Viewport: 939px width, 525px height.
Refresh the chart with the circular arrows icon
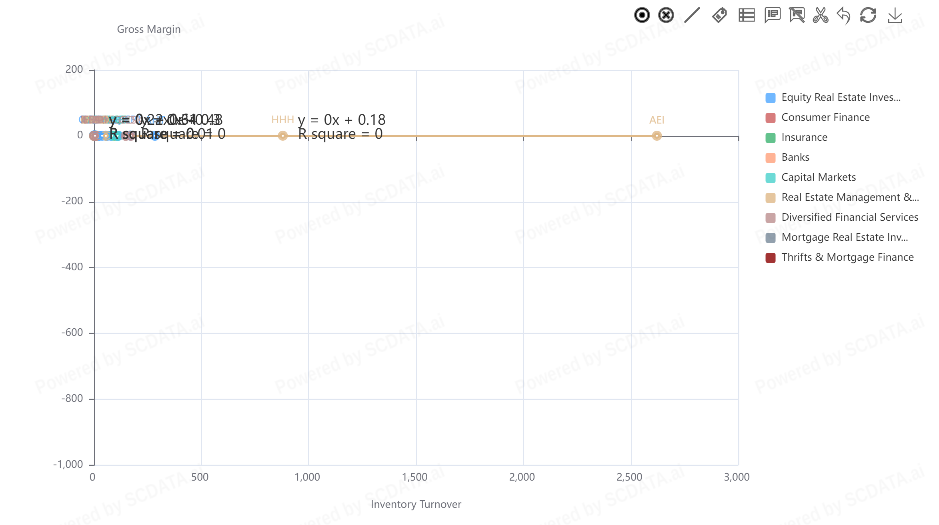tap(868, 15)
